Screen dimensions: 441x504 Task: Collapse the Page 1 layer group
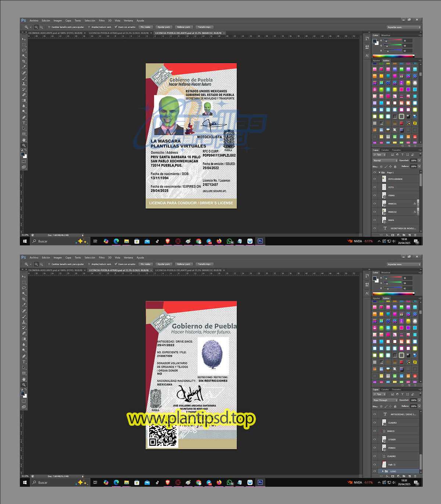(379, 172)
